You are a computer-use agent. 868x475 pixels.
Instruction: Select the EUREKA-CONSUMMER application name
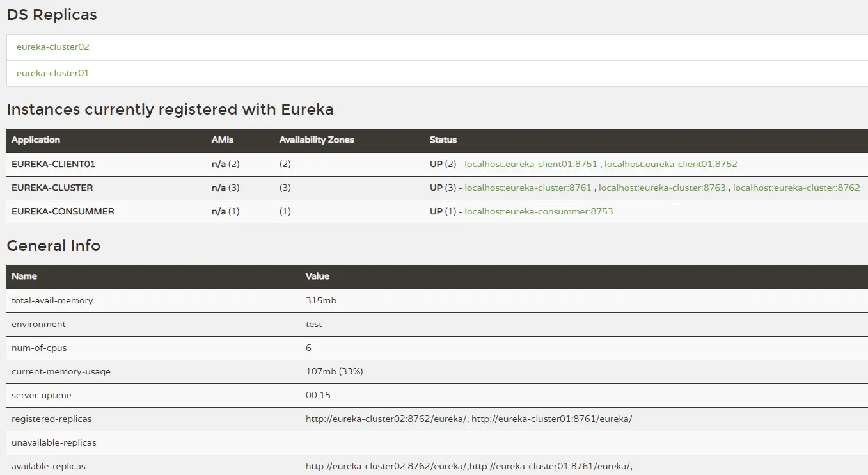coord(63,211)
